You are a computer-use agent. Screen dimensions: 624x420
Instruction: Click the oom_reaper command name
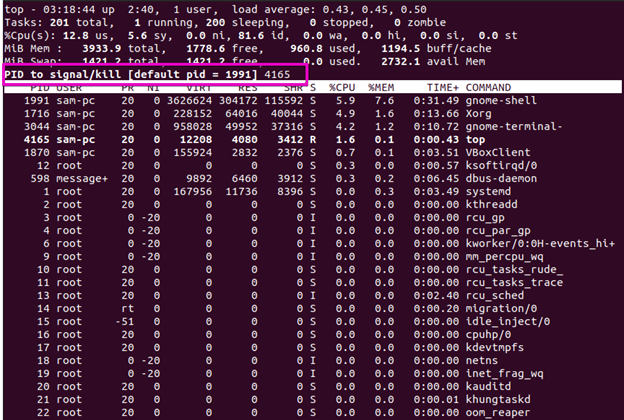point(498,413)
